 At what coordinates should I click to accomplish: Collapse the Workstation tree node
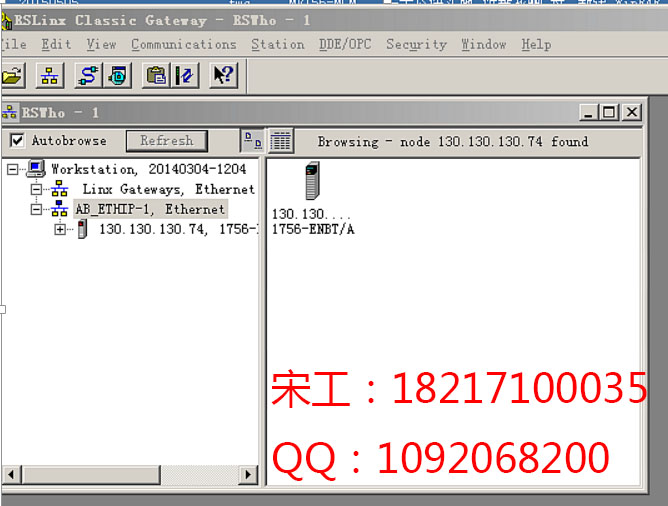point(12,169)
